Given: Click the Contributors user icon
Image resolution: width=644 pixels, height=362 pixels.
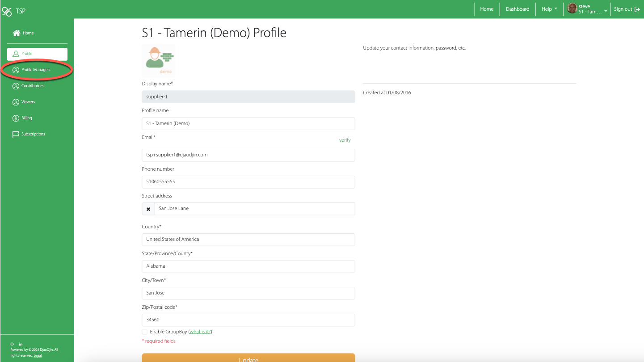Looking at the screenshot, I should pyautogui.click(x=16, y=86).
